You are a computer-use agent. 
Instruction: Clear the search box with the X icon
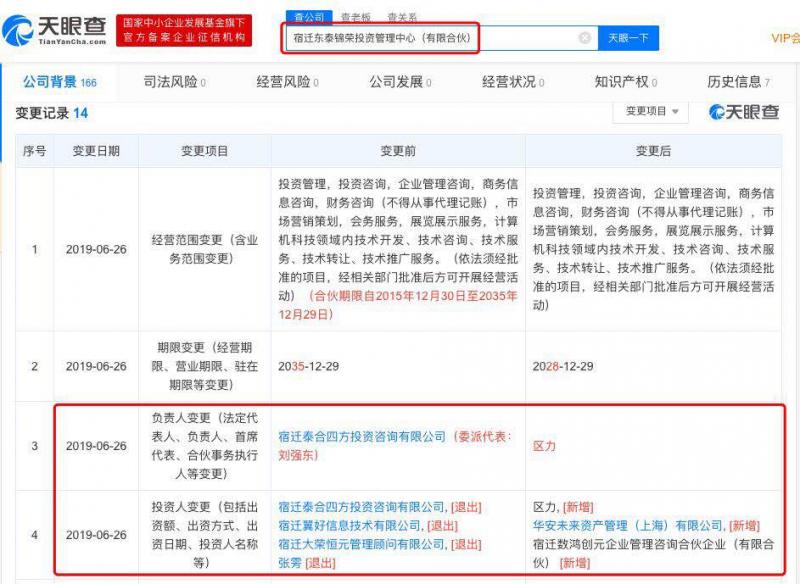click(x=585, y=38)
